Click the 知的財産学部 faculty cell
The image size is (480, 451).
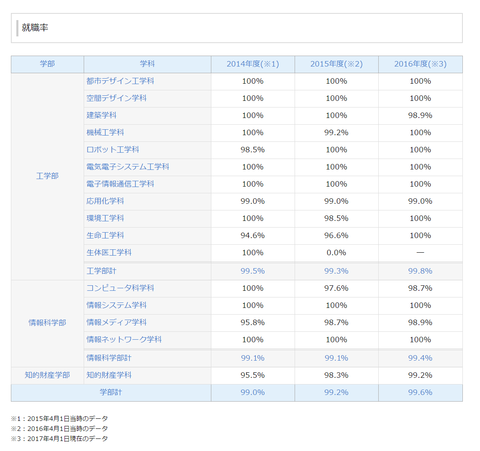(47, 375)
